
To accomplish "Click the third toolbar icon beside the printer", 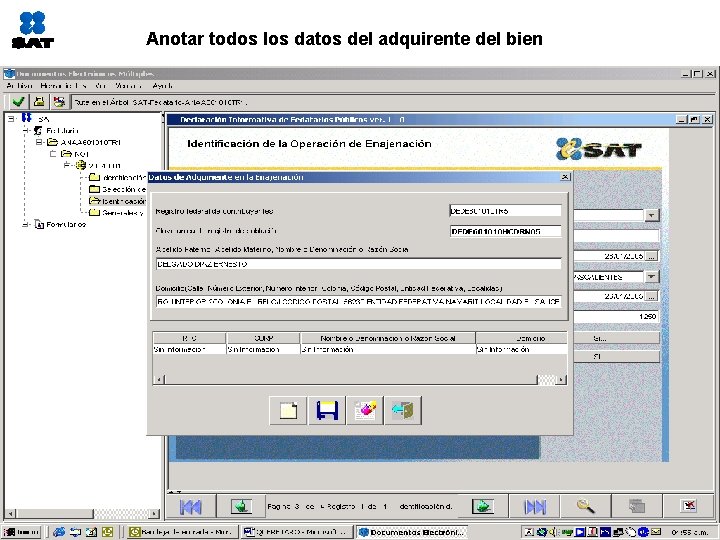I will tap(59, 102).
